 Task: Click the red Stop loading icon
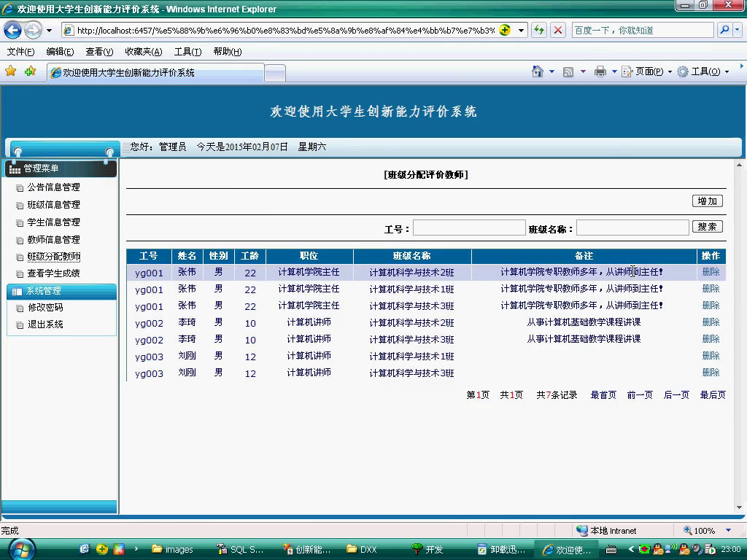coord(558,31)
